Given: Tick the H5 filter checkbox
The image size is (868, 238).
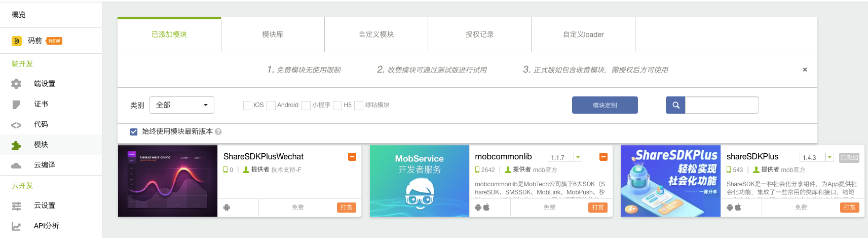Looking at the screenshot, I should (337, 105).
